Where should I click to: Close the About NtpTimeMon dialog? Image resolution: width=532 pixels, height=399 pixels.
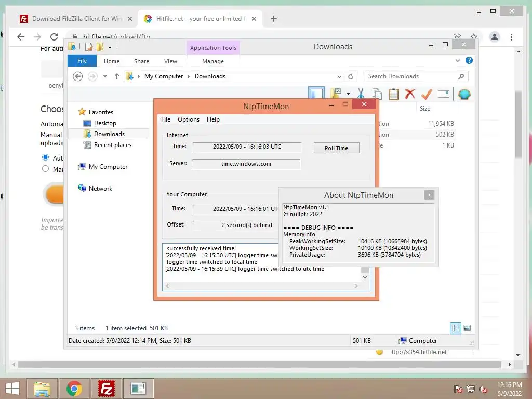[x=429, y=195]
